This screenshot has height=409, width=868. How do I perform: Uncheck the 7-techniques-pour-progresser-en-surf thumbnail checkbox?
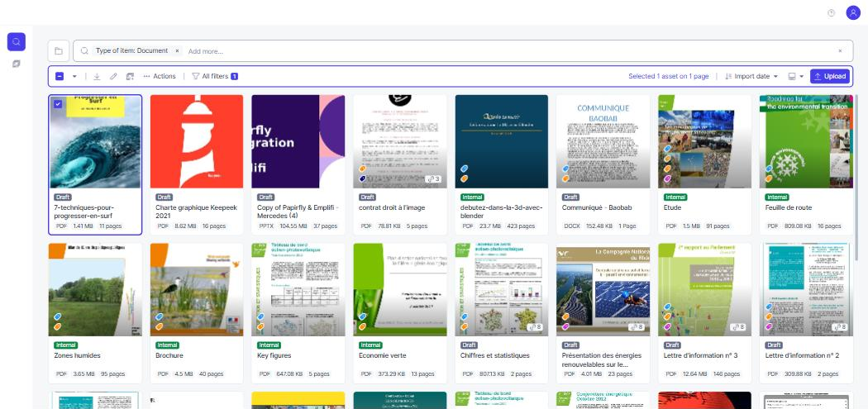58,103
